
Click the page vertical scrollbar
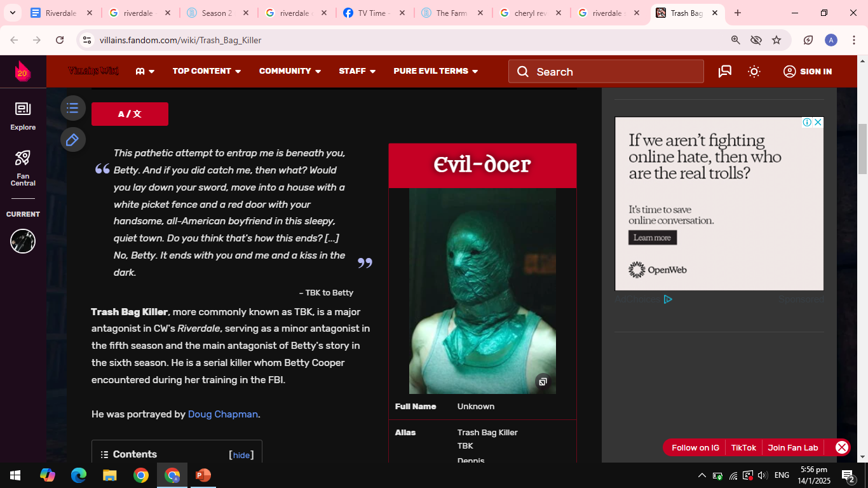(862, 149)
